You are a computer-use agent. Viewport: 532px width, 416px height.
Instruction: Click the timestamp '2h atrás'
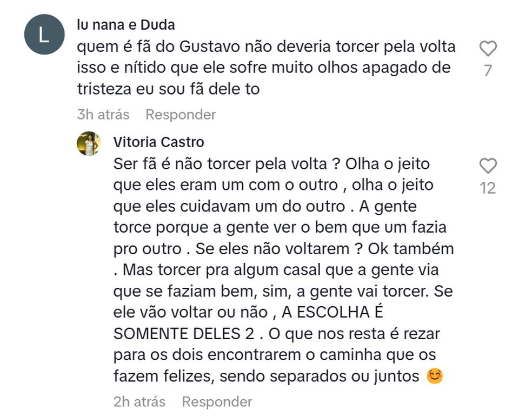(x=139, y=401)
